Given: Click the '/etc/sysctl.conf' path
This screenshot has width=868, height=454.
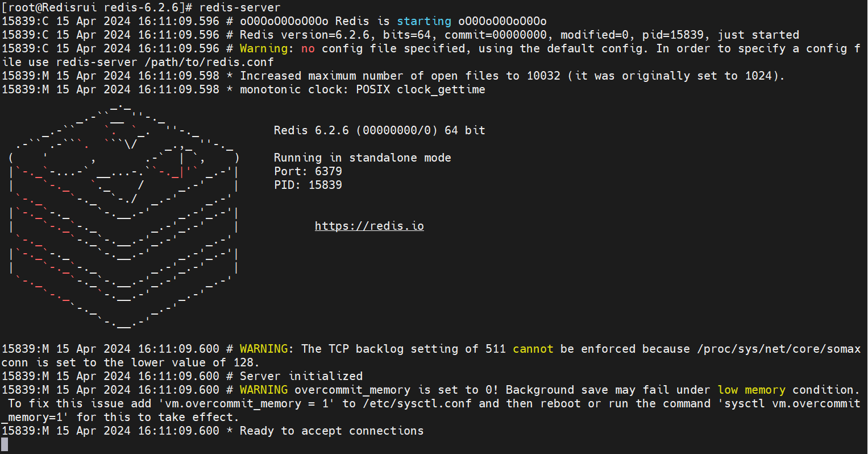Looking at the screenshot, I should coord(417,403).
